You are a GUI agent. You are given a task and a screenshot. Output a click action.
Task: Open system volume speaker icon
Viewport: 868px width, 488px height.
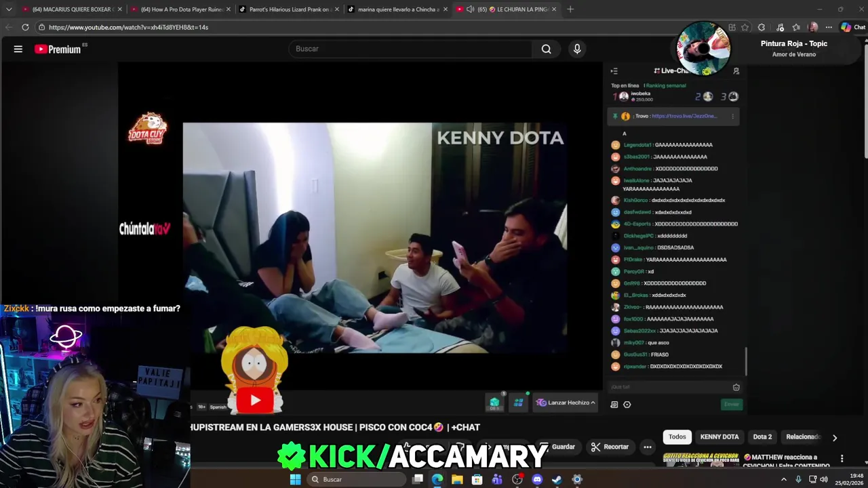[824, 479]
